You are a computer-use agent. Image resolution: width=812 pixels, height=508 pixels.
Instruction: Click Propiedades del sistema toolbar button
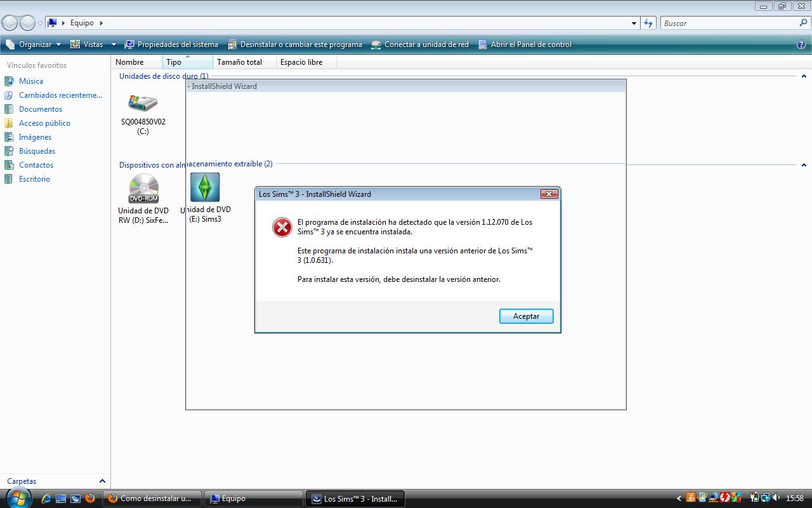point(171,44)
